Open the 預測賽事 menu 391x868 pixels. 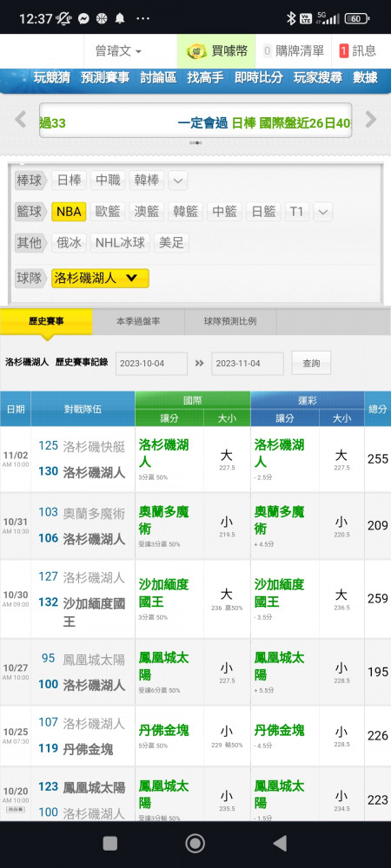[x=105, y=77]
